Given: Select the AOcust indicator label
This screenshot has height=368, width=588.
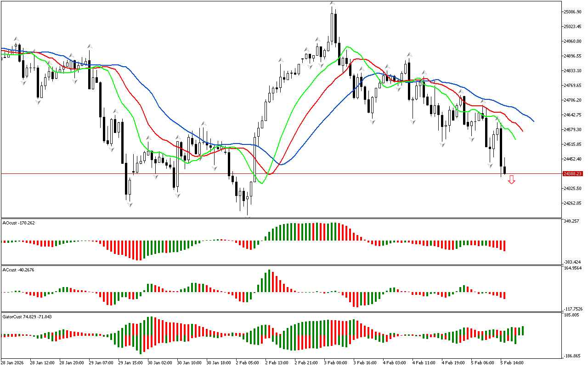Looking at the screenshot, I should coord(18,223).
